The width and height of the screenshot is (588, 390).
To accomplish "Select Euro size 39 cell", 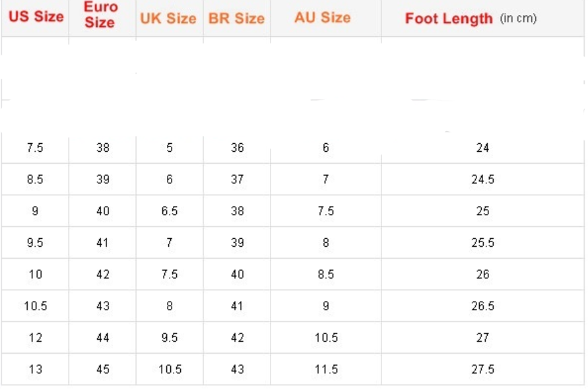I will point(103,179).
